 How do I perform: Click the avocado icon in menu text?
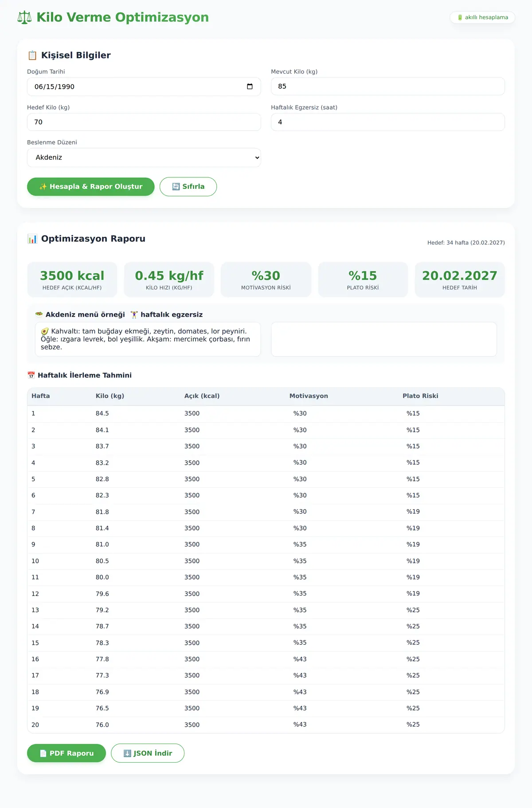45,331
